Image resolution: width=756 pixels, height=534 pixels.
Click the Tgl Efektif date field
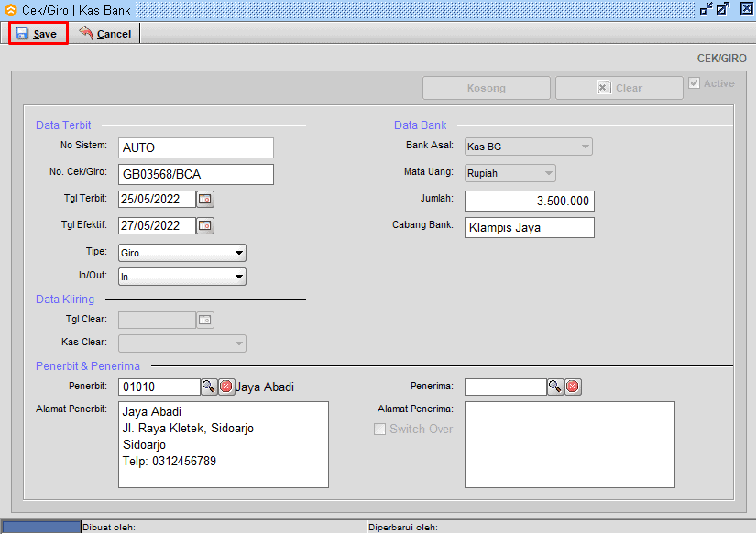pos(158,225)
